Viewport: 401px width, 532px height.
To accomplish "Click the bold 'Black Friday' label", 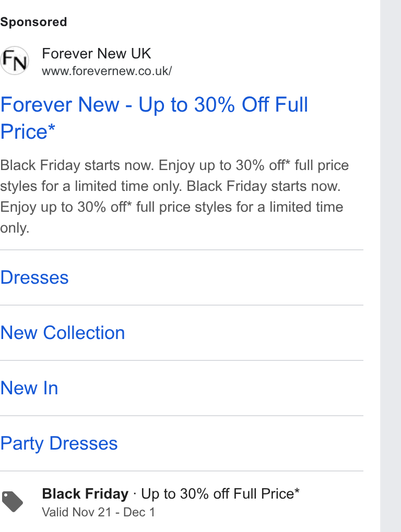I will coord(85,494).
